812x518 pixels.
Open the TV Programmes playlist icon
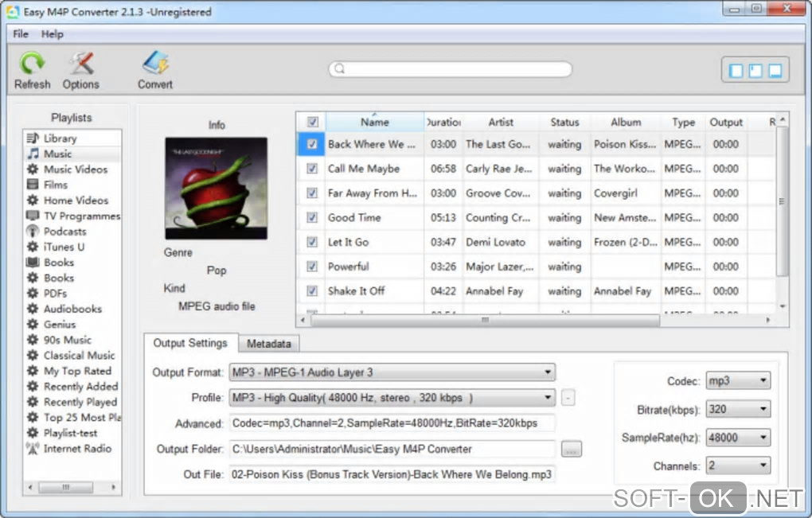tap(33, 216)
